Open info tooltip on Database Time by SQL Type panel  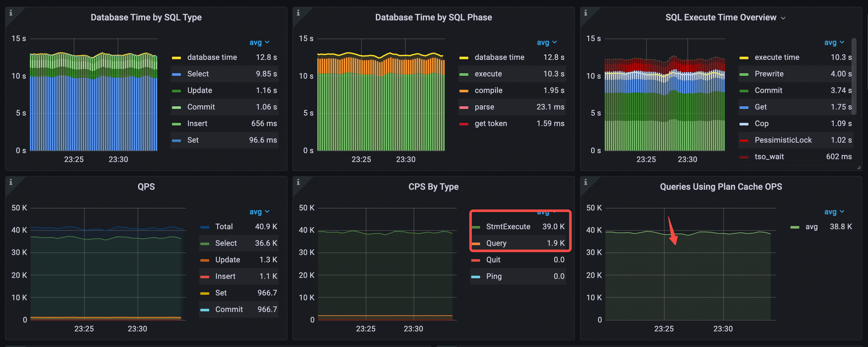pos(11,12)
